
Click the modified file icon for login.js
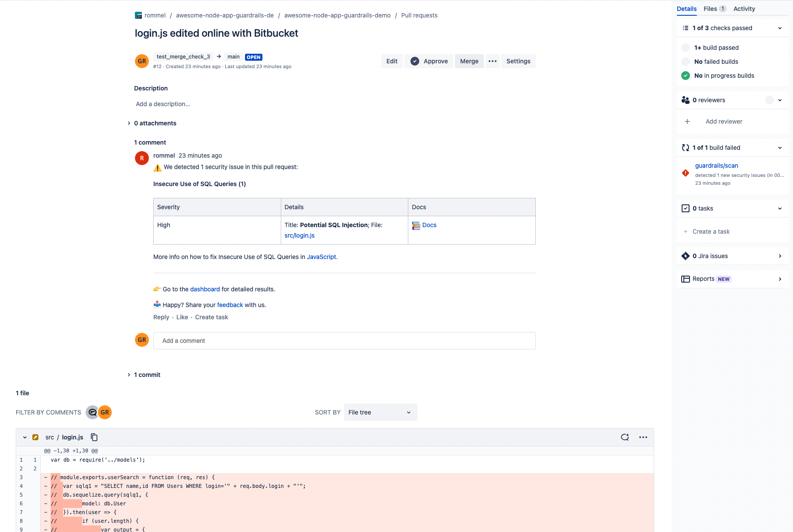pyautogui.click(x=35, y=437)
